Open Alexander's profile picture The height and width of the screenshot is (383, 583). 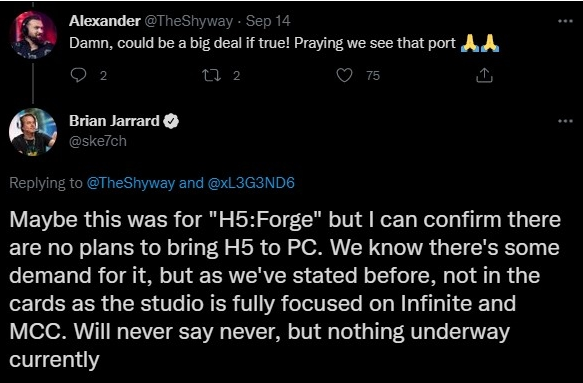point(33,35)
